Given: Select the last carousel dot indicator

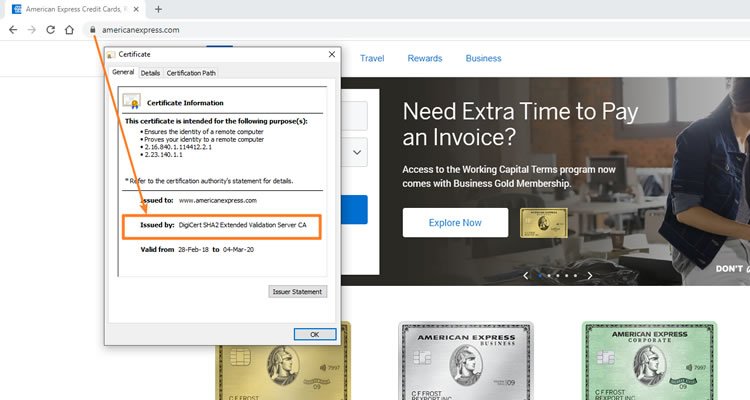Looking at the screenshot, I should point(575,276).
